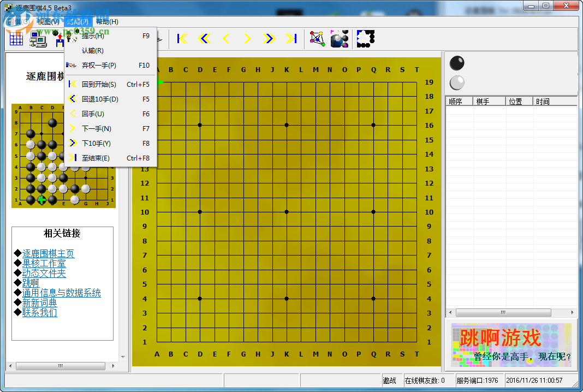Skip forward ten moves with the >> arrow
The height and width of the screenshot is (392, 583).
click(x=269, y=38)
